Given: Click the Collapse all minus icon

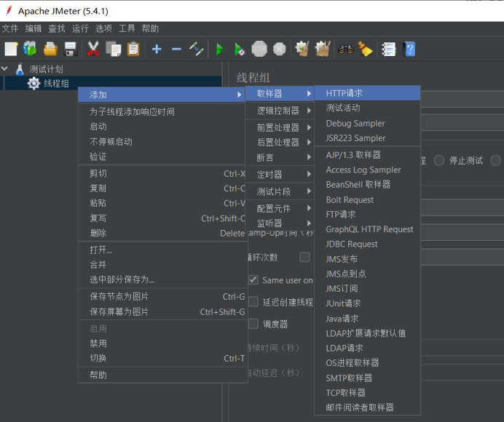Looking at the screenshot, I should pos(176,49).
